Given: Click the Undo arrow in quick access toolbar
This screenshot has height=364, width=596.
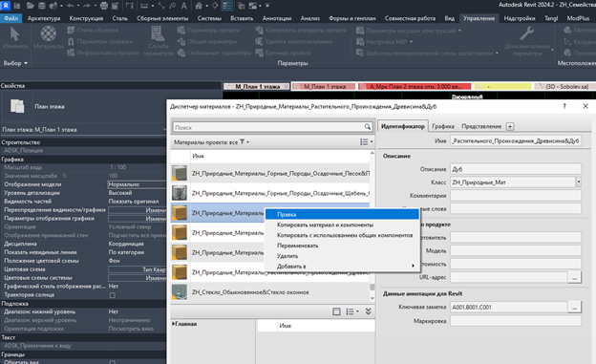Looking at the screenshot, I should click(70, 6).
